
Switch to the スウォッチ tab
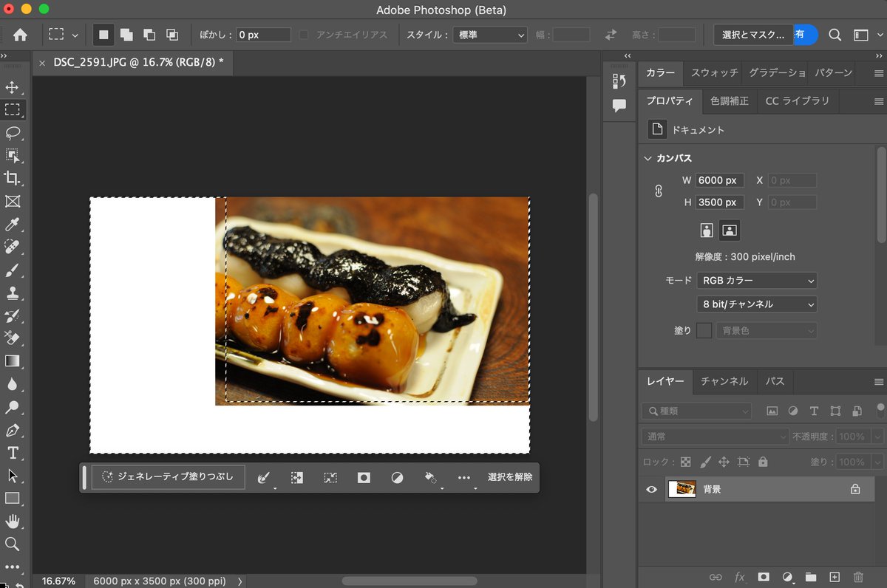pos(714,73)
